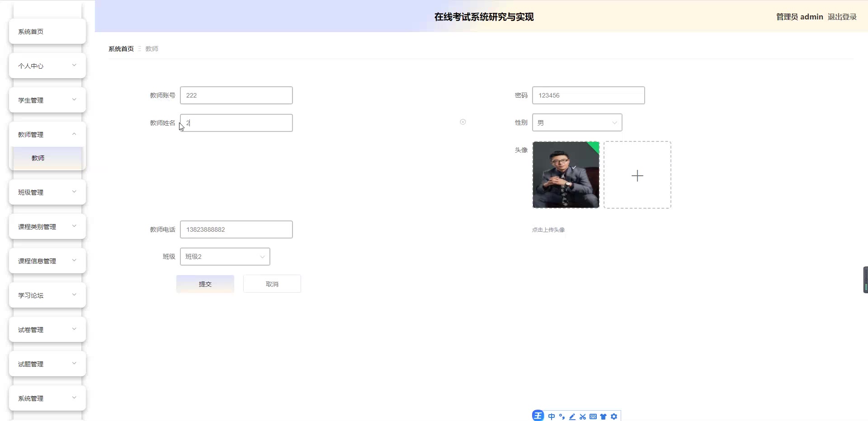The image size is (868, 421).
Task: Expand the 学习论坛 menu
Action: [47, 295]
